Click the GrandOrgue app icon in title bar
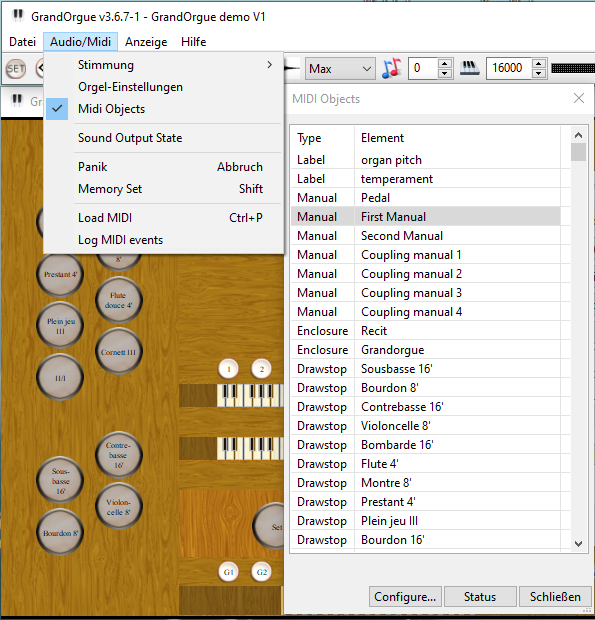The width and height of the screenshot is (595, 620). tap(17, 16)
